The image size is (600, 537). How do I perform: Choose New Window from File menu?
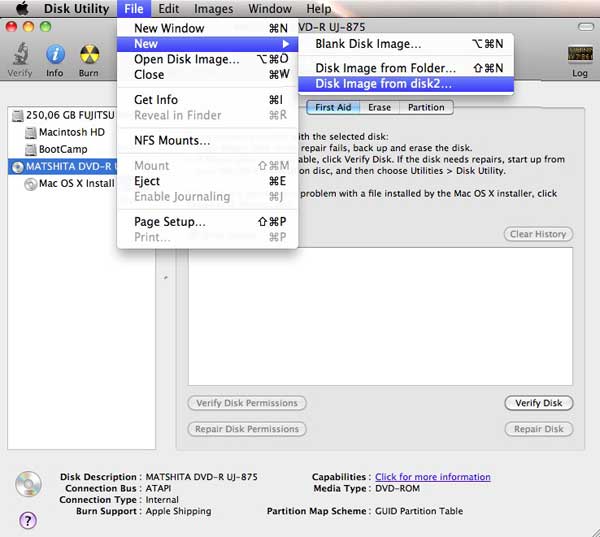(x=207, y=28)
